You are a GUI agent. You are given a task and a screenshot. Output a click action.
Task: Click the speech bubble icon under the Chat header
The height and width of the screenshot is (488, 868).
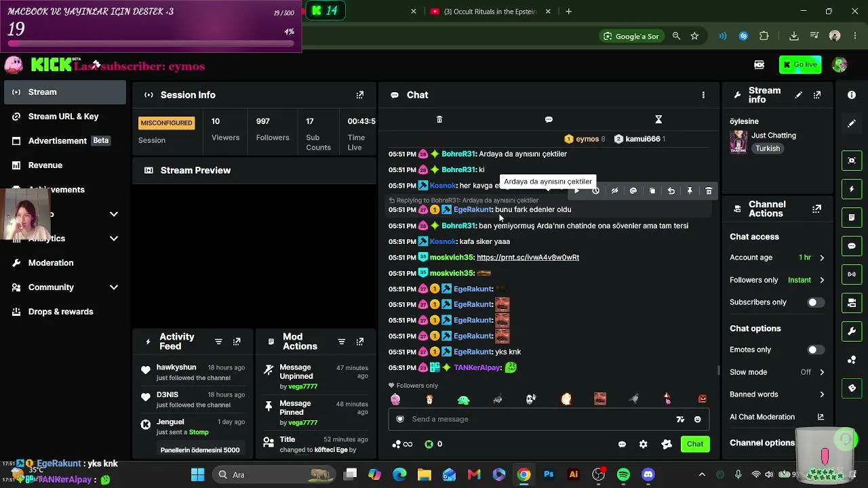click(549, 119)
